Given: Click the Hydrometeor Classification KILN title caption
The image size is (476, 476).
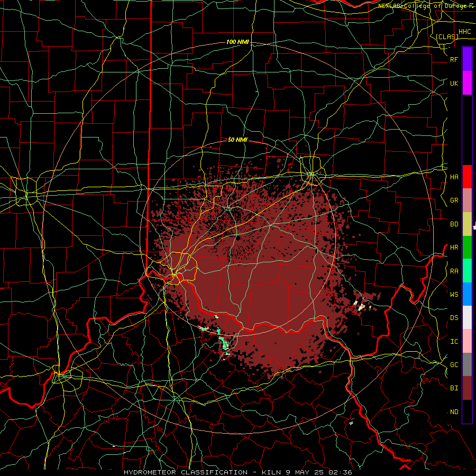Looking at the screenshot, I should [238, 472].
